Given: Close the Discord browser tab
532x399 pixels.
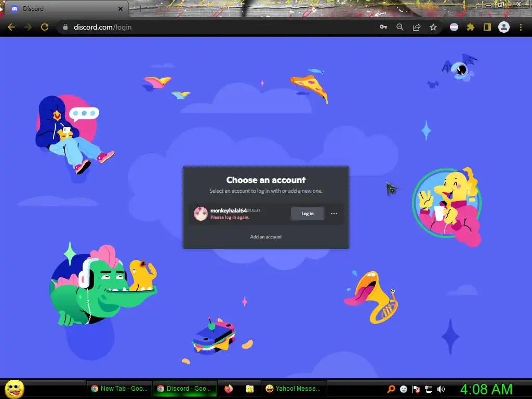Looking at the screenshot, I should (x=121, y=9).
